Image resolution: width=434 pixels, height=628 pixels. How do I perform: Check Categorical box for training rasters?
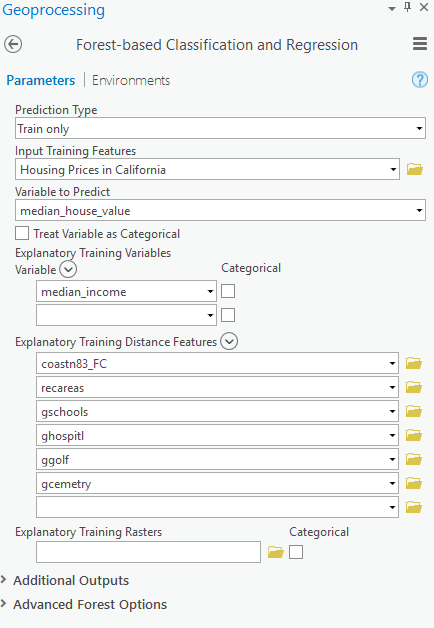(296, 552)
